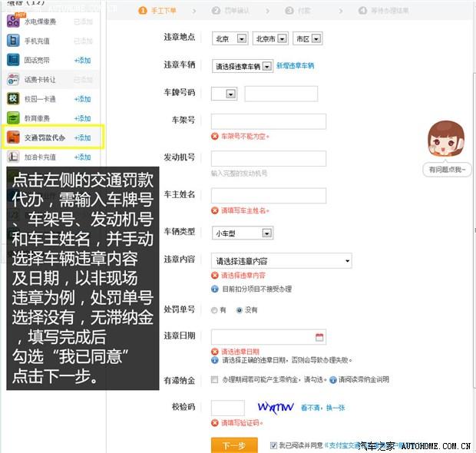Click the 新增违章车辆 link
The height and width of the screenshot is (453, 476).
pos(296,67)
